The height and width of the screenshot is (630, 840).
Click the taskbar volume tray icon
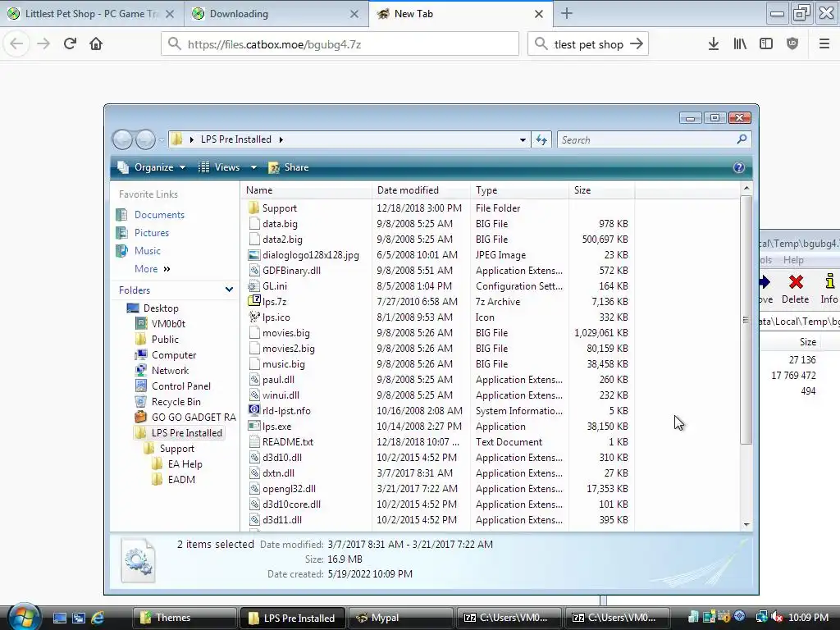(x=776, y=618)
